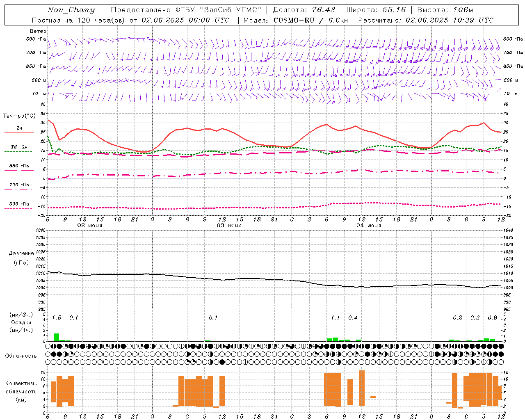The image size is (525, 420).
Task: Select the 'Широта: 55.16' header field
Action: [x=376, y=10]
